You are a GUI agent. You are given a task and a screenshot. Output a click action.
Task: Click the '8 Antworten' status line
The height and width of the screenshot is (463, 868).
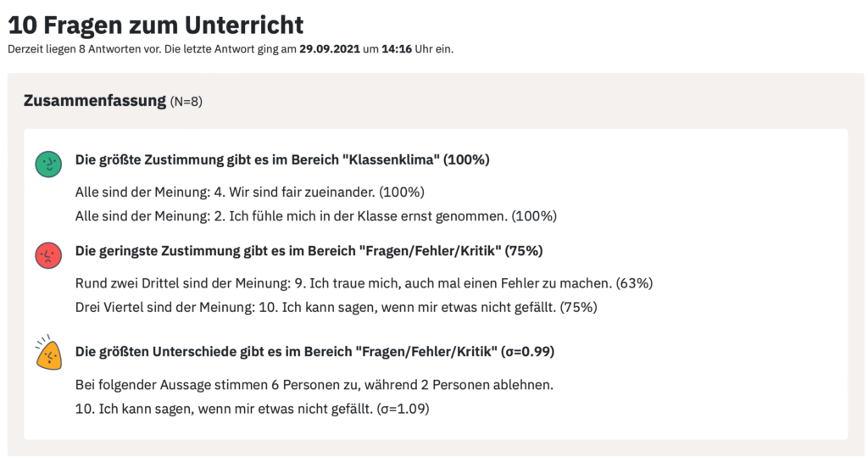(231, 48)
